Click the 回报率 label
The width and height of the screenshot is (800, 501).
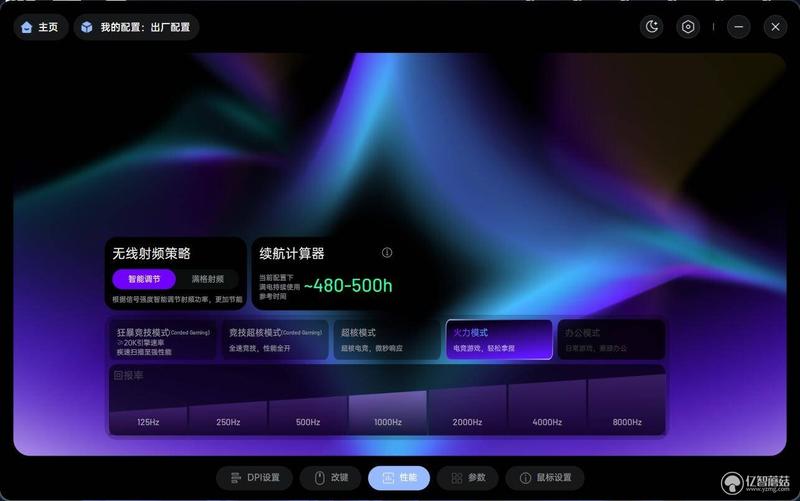pyautogui.click(x=129, y=375)
